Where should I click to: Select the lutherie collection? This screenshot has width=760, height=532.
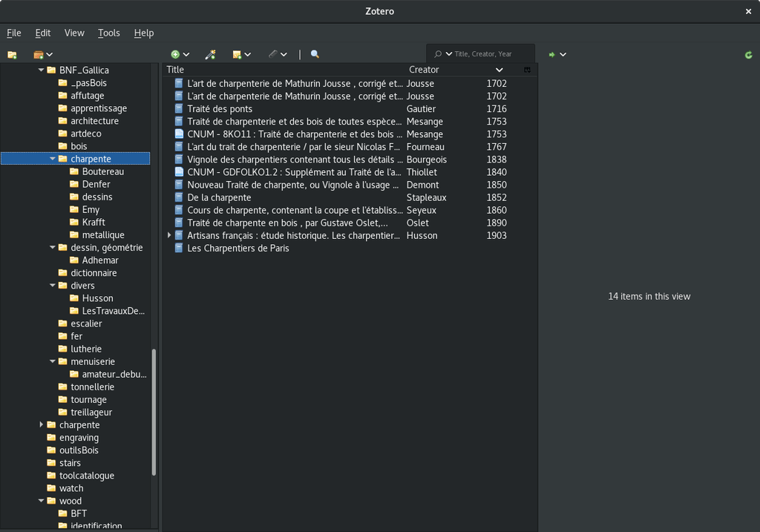[x=86, y=349]
